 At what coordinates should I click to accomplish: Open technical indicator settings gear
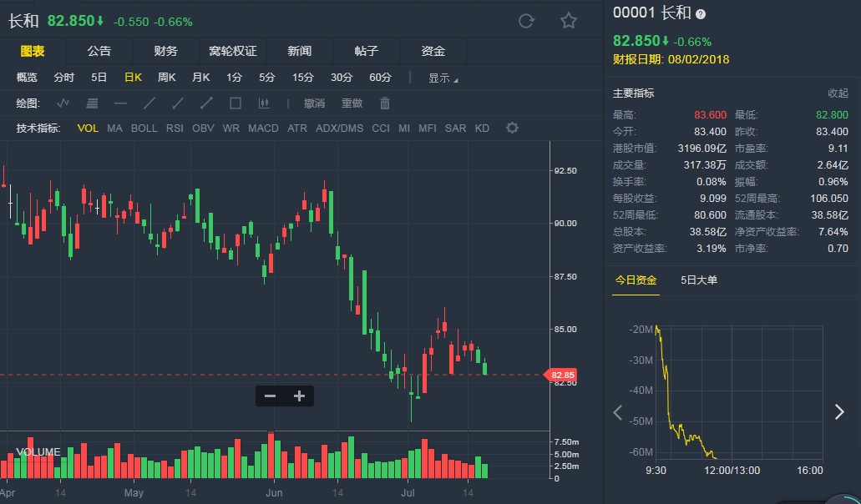point(512,128)
